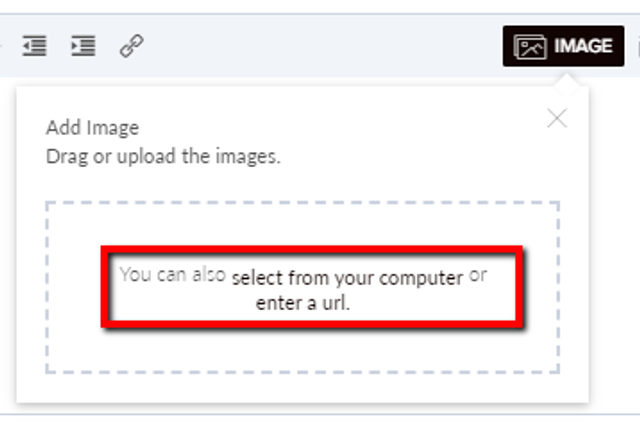The height and width of the screenshot is (424, 640).
Task: Click the 'You can also' text
Action: point(173,274)
